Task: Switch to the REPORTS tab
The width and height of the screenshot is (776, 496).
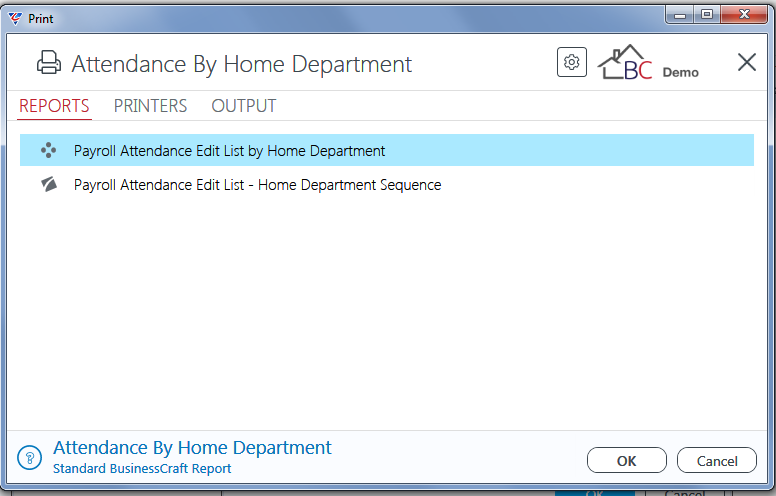Action: 54,106
